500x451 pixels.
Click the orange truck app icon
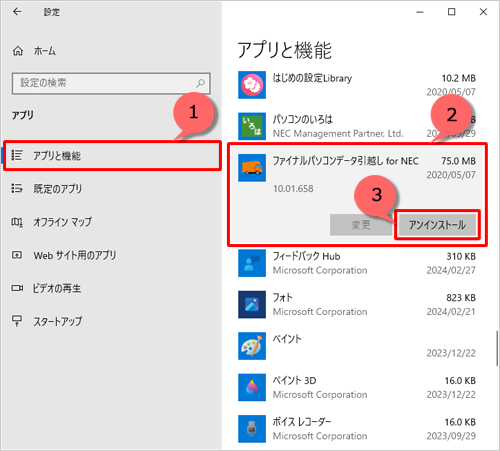252,168
